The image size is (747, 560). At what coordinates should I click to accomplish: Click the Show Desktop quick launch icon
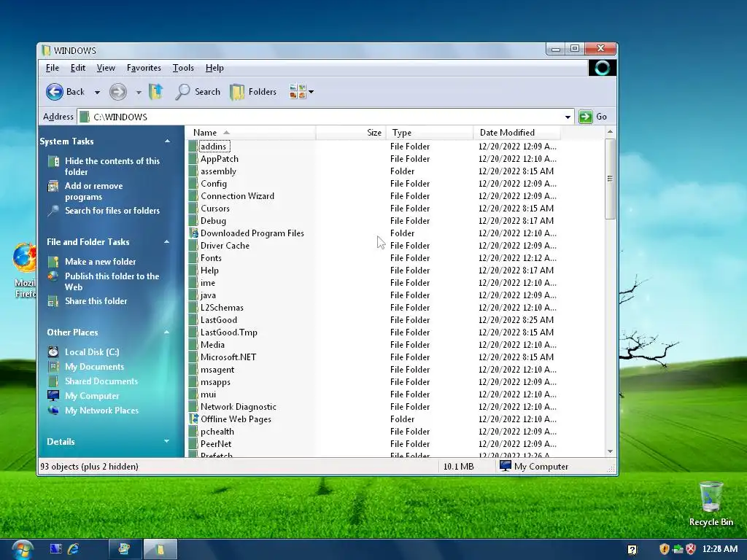pos(55,548)
